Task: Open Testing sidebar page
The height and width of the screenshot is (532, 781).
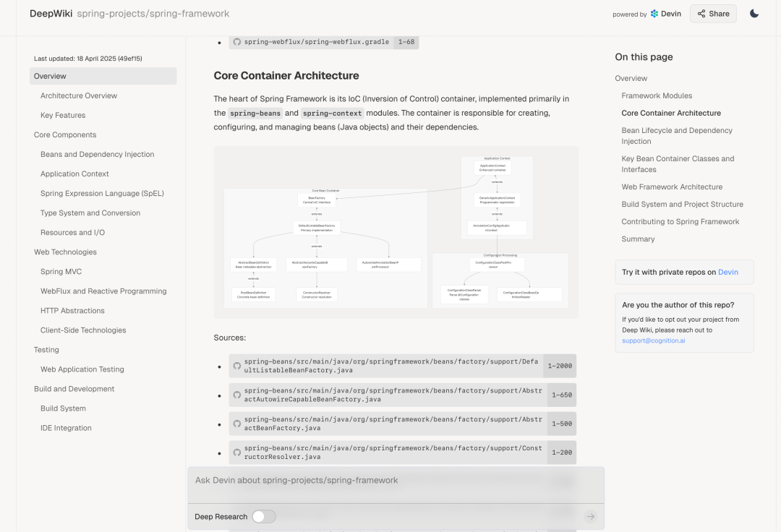Action: [46, 350]
